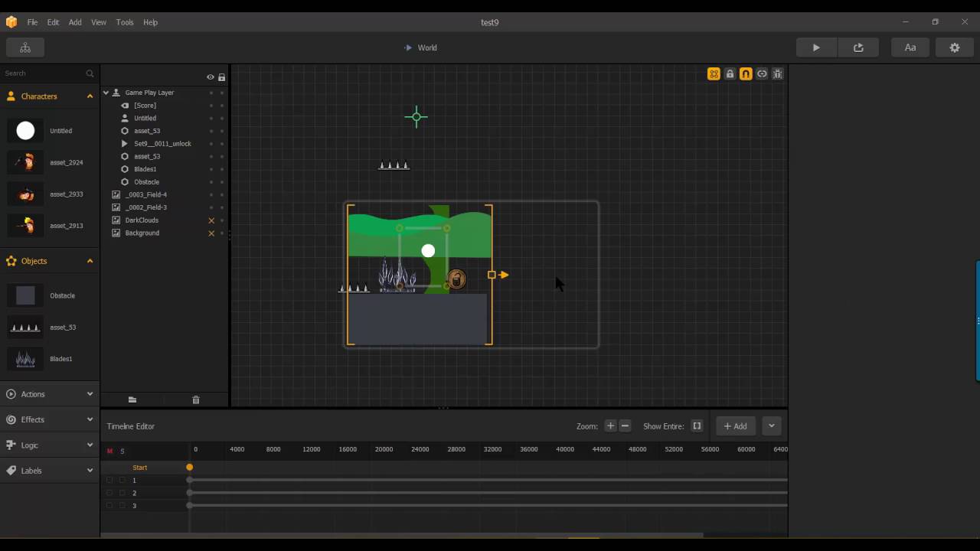Click the + Add timeline button
Viewport: 980px width, 551px height.
[x=736, y=426]
